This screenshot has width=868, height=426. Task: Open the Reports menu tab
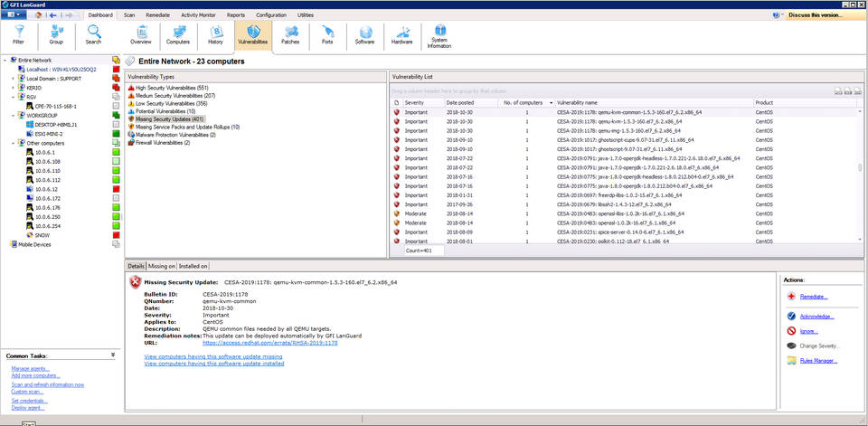coord(235,14)
